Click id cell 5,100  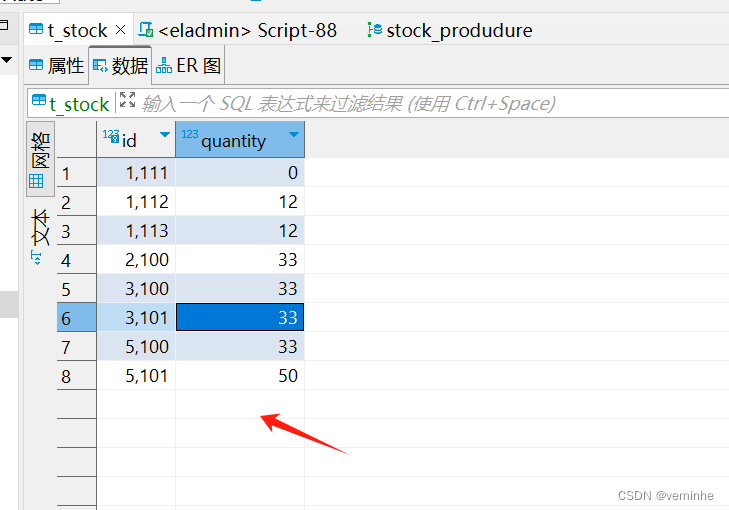coord(136,347)
